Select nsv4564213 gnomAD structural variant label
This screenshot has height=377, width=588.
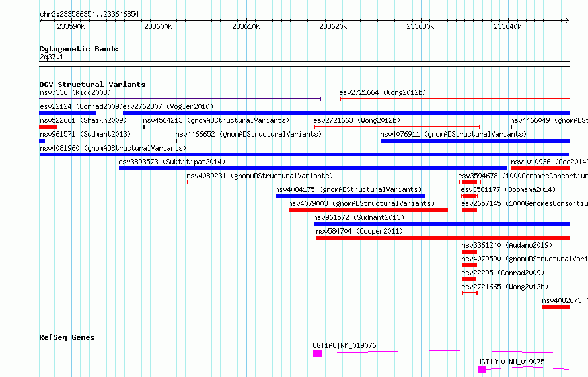[216, 120]
